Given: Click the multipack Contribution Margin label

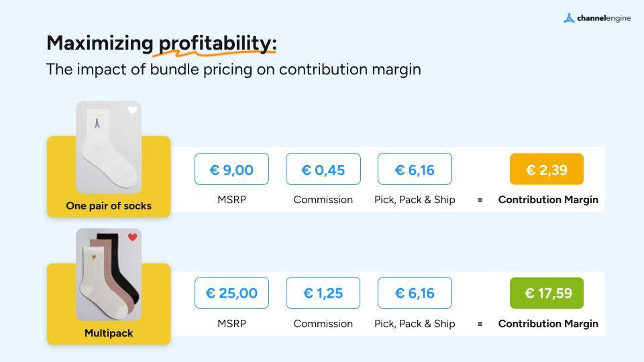Looking at the screenshot, I should click(548, 324).
